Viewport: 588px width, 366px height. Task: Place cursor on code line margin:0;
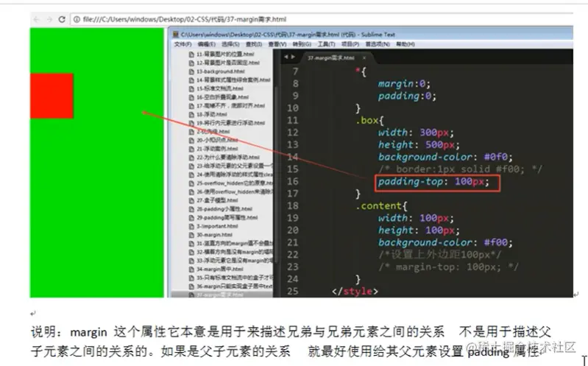404,83
